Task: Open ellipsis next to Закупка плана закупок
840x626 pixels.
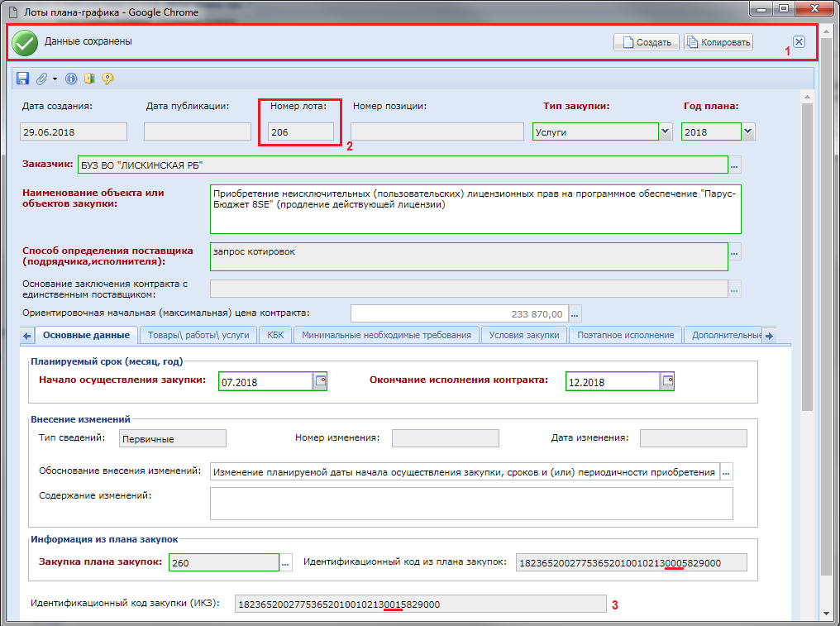Action: click(286, 562)
